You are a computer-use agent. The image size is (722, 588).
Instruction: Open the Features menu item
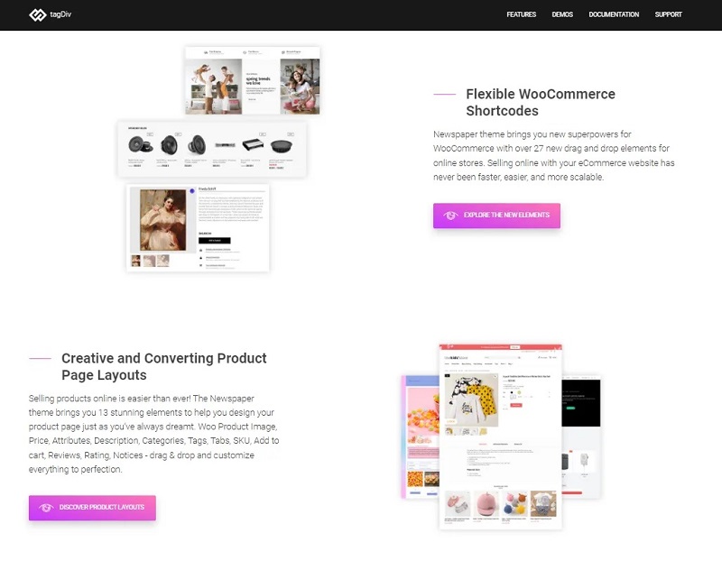click(x=522, y=14)
